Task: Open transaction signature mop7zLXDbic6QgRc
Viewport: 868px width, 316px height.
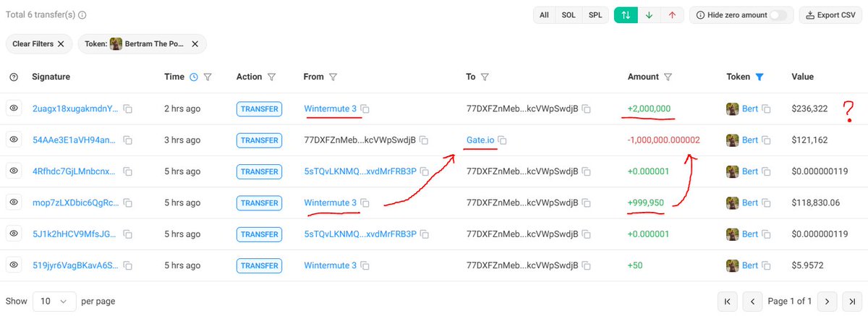Action: [75, 202]
